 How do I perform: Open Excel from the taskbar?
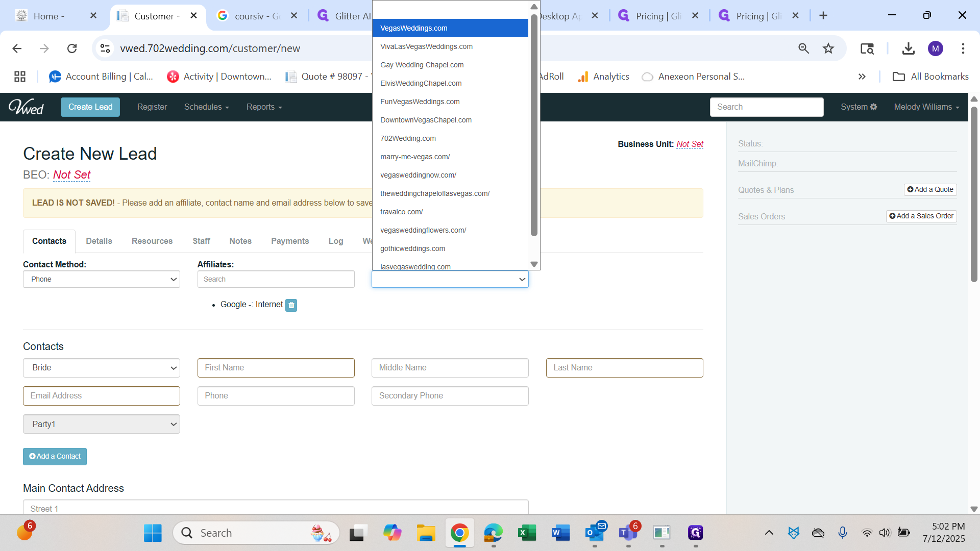[x=527, y=533]
